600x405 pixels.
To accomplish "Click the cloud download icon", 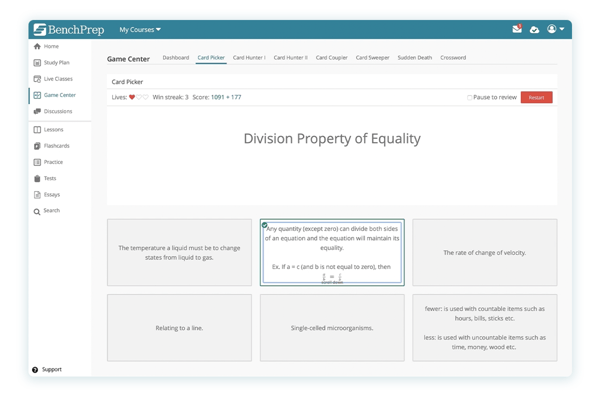I will (534, 30).
